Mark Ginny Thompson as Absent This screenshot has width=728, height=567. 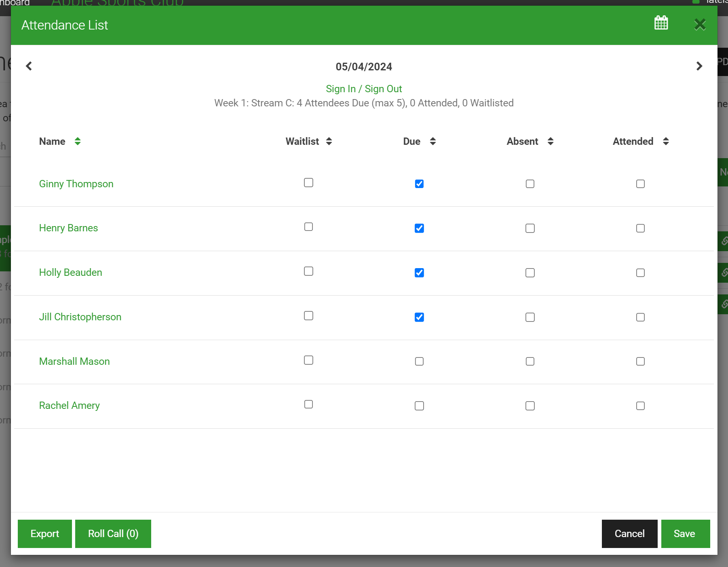(x=530, y=184)
